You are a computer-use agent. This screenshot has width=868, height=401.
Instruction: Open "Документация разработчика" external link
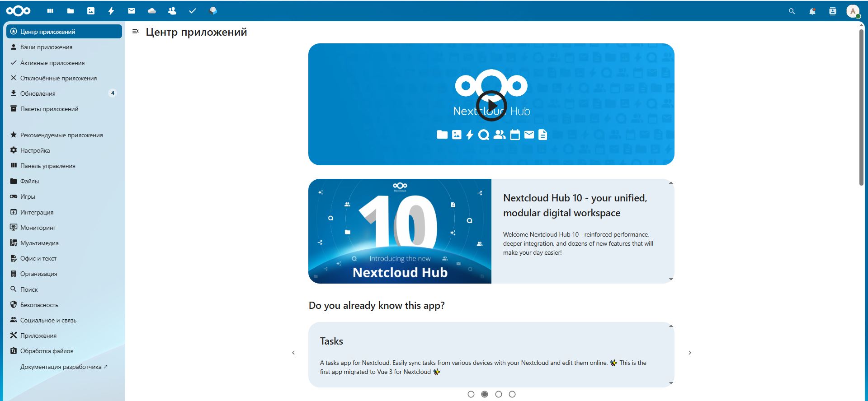(x=64, y=367)
